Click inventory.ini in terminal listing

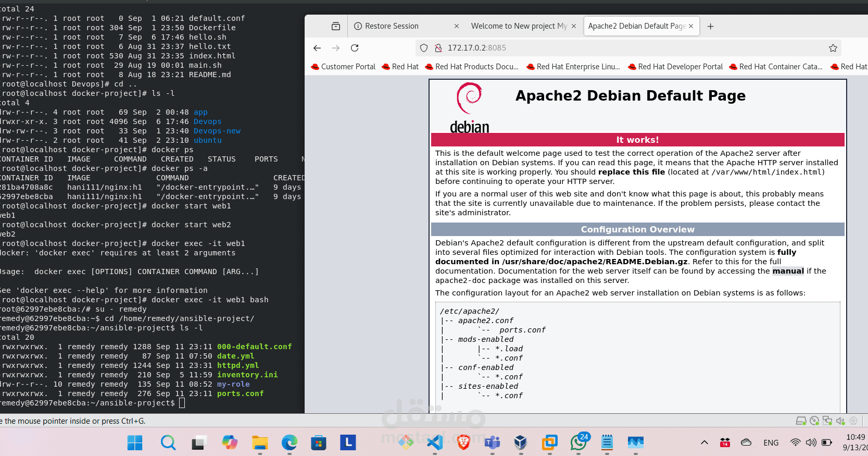(247, 375)
